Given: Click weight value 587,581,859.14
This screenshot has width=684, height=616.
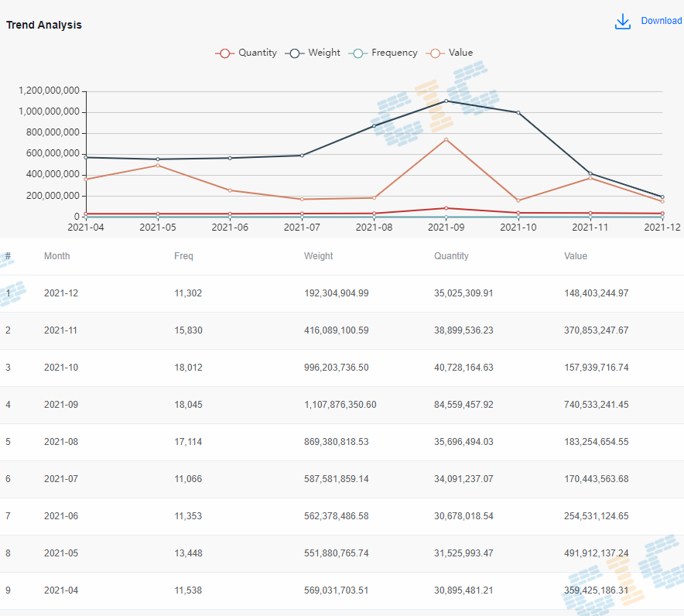Looking at the screenshot, I should pos(337,478).
